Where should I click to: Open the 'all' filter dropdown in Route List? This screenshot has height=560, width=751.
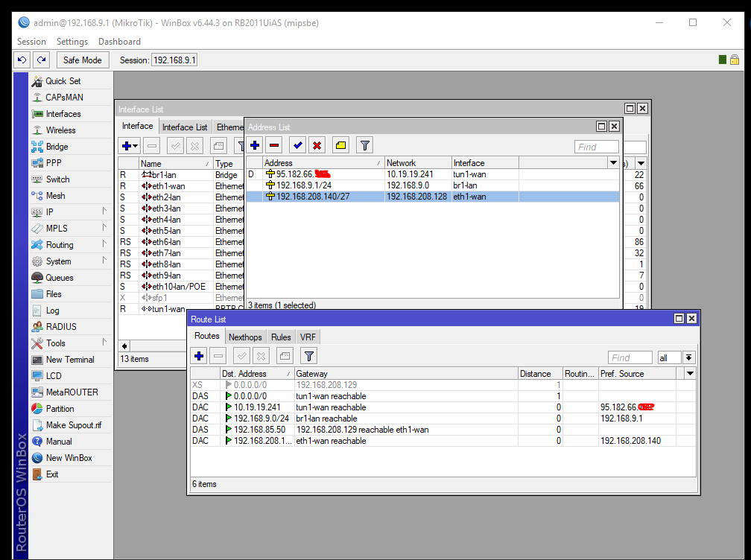tap(688, 357)
